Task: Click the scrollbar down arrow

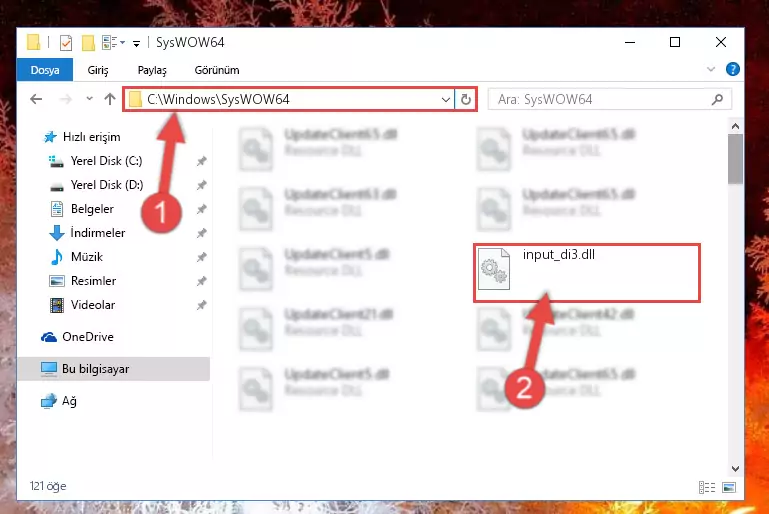Action: [735, 469]
